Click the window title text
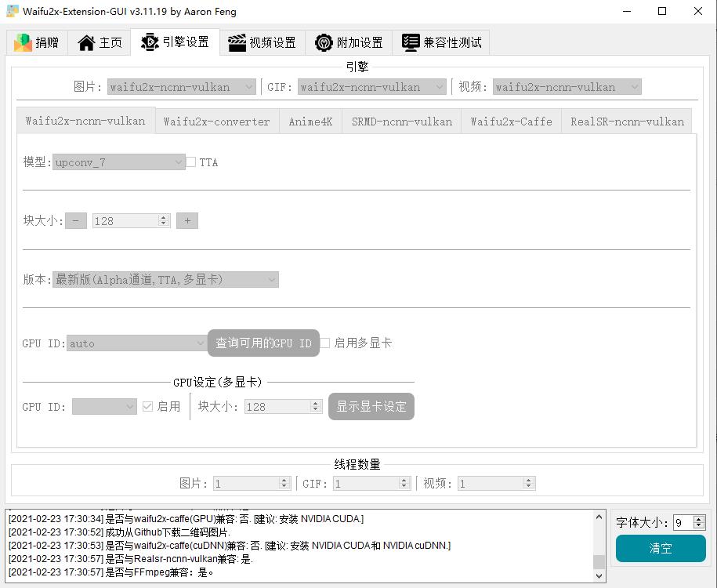The height and width of the screenshot is (588, 717). click(x=129, y=12)
